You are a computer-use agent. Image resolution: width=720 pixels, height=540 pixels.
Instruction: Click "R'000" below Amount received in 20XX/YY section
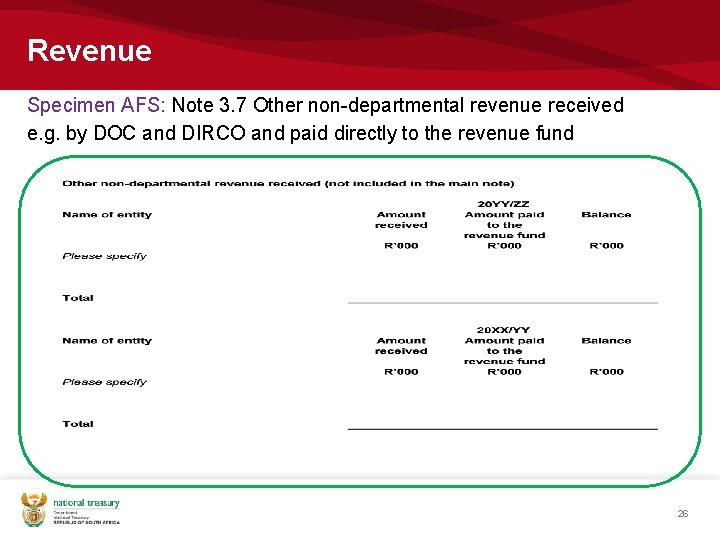point(401,371)
